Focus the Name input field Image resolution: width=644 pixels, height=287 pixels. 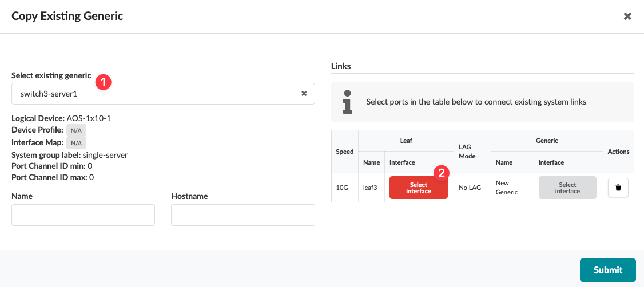click(x=83, y=215)
